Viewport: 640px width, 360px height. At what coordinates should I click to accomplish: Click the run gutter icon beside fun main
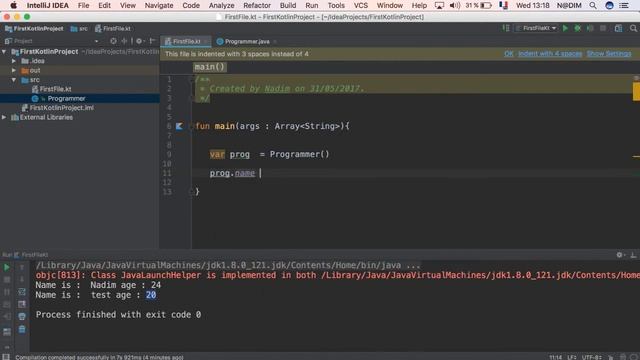pos(179,126)
